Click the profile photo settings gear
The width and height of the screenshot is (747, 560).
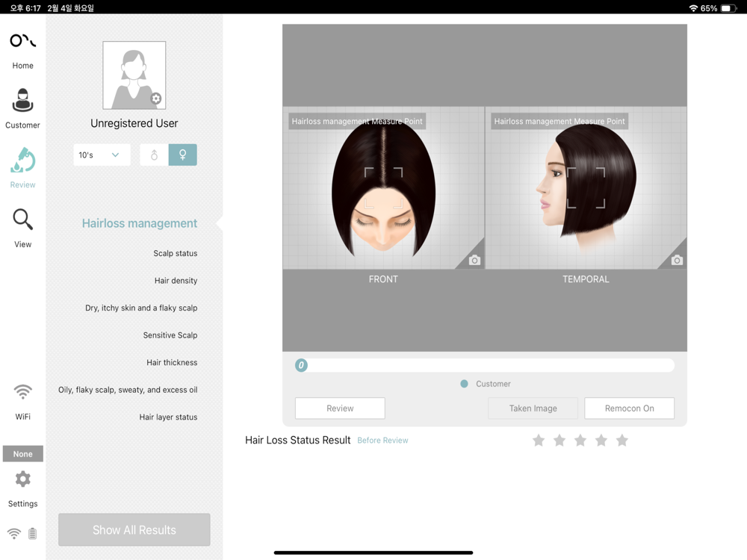point(156,99)
